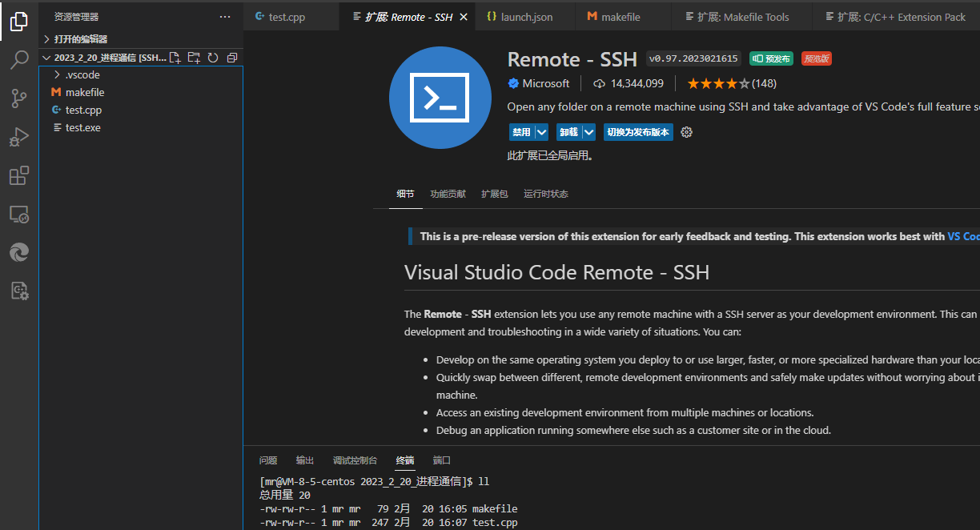Open test.cpp in explorer tree

click(x=141, y=110)
